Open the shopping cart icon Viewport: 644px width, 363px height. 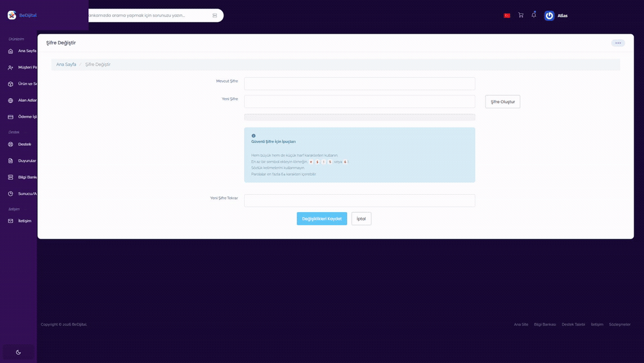[x=521, y=15]
